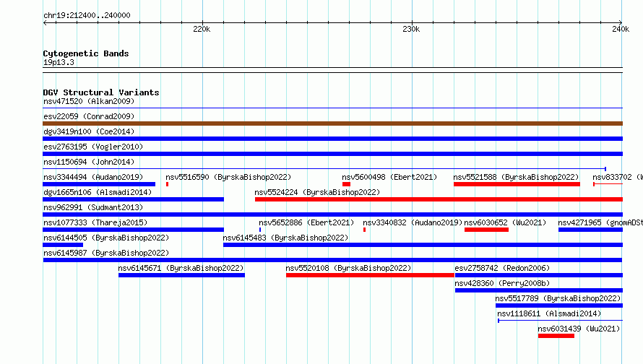Select nsv5517789 (ByrskaBishop2022) label

click(x=558, y=298)
